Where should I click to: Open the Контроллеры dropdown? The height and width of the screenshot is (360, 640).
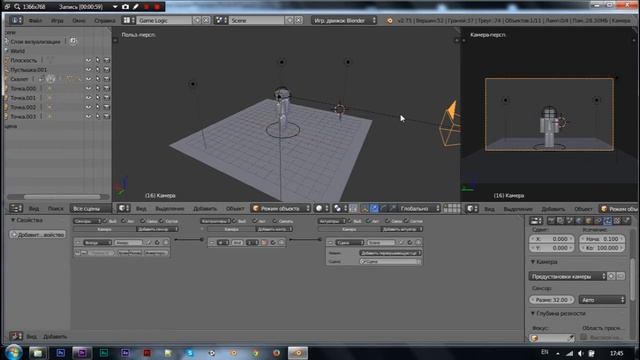click(x=216, y=221)
